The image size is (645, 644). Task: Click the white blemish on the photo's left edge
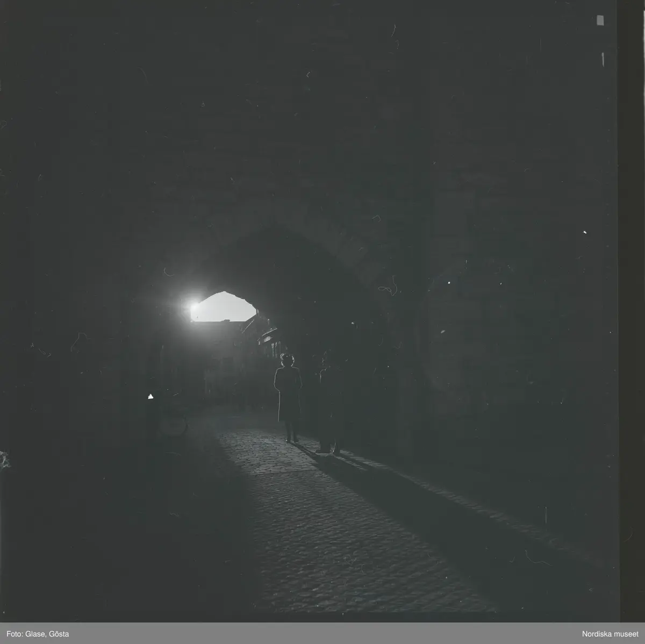pos(4,460)
